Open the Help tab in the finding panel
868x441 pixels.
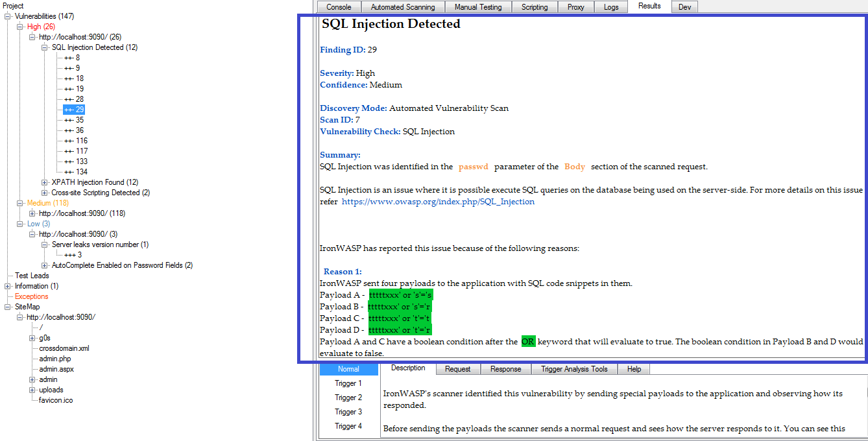633,368
